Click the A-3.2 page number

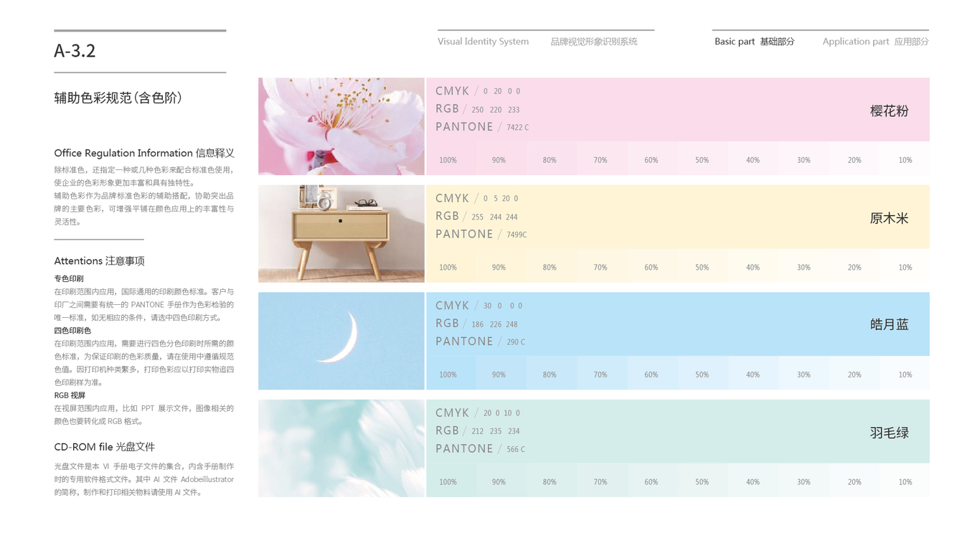tap(75, 51)
